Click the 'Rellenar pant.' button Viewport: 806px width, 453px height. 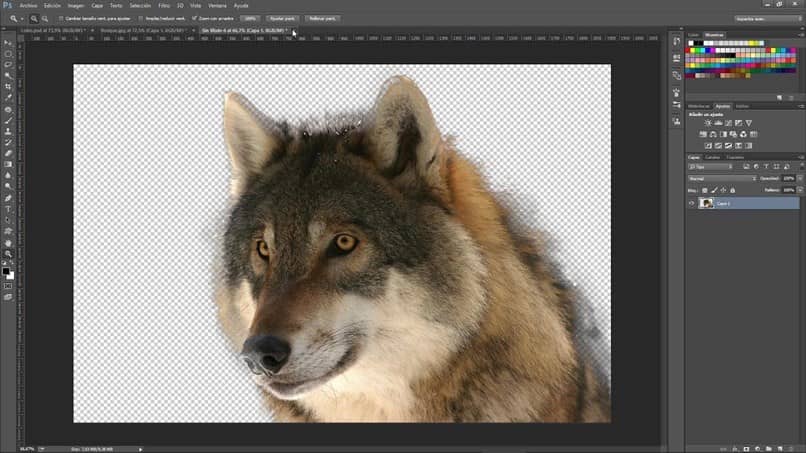point(322,18)
